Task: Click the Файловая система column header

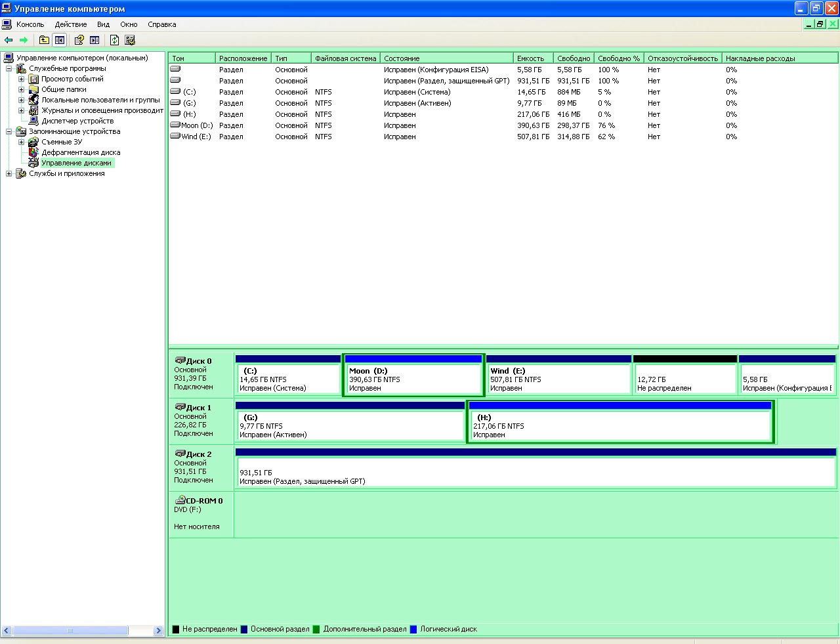Action: click(x=345, y=58)
